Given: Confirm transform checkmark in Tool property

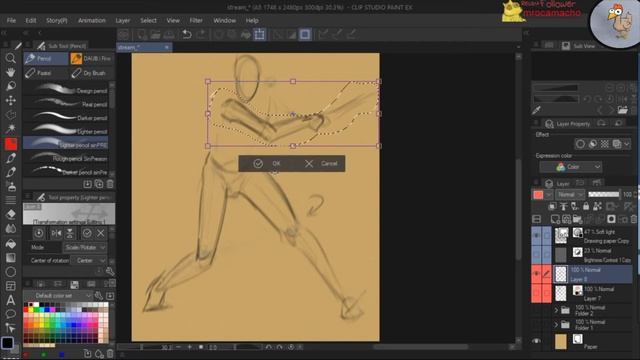Looking at the screenshot, I should pos(87,233).
